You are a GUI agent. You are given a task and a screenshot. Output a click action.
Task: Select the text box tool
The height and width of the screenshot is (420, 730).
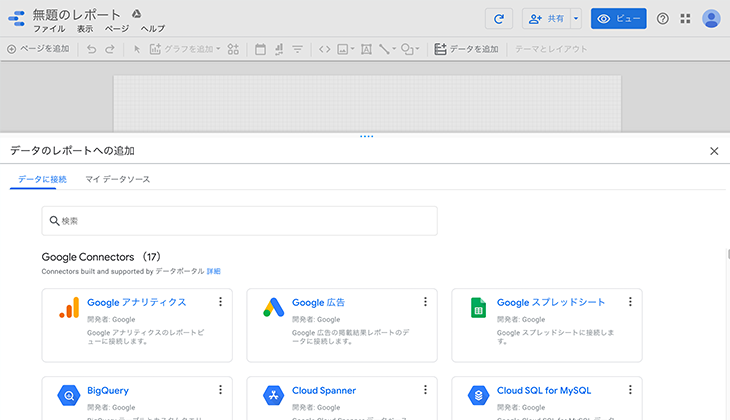(366, 49)
